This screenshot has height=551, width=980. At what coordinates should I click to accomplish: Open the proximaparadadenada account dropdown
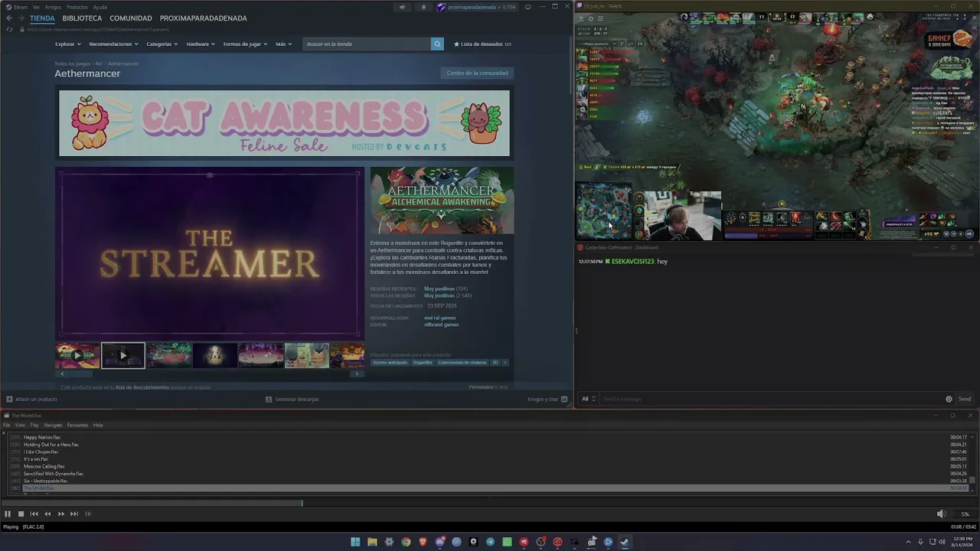coord(476,7)
